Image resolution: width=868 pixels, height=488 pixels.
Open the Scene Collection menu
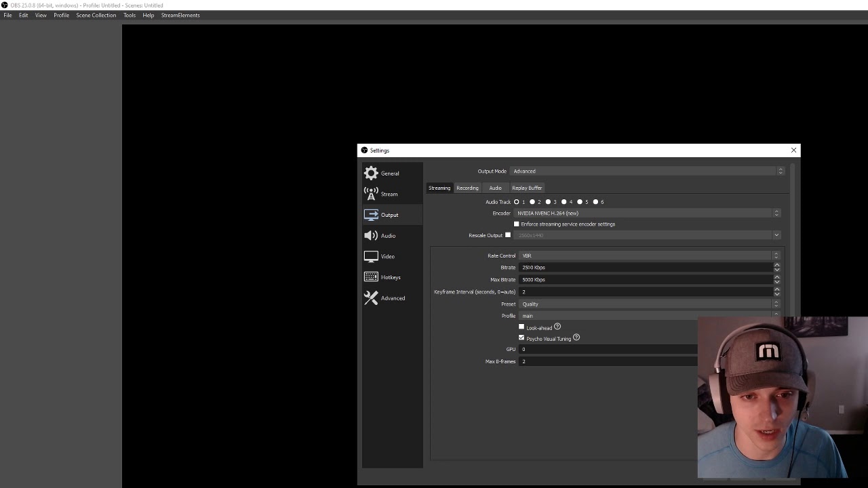[x=96, y=15]
